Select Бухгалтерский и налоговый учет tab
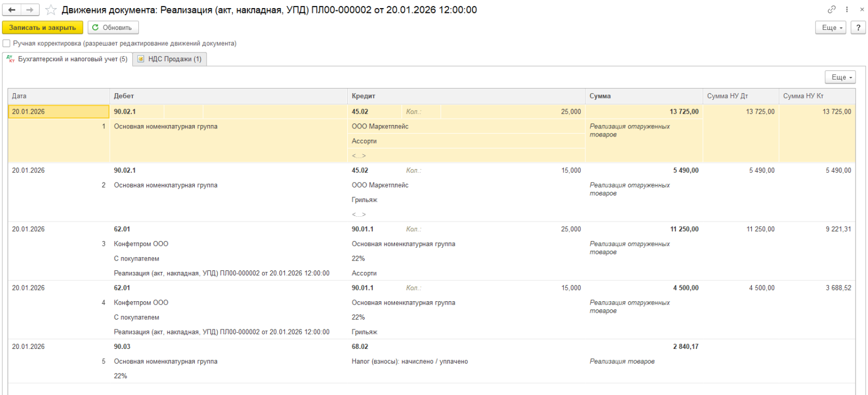Screen dimensions: 868x395 tap(67, 59)
